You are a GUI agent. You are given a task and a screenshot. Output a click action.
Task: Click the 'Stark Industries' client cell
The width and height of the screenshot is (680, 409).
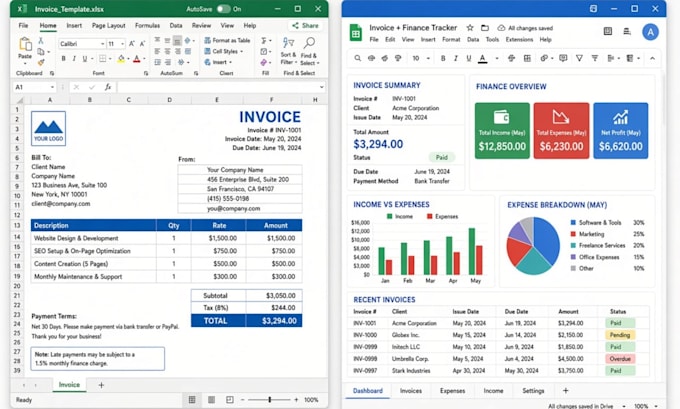[x=411, y=370]
